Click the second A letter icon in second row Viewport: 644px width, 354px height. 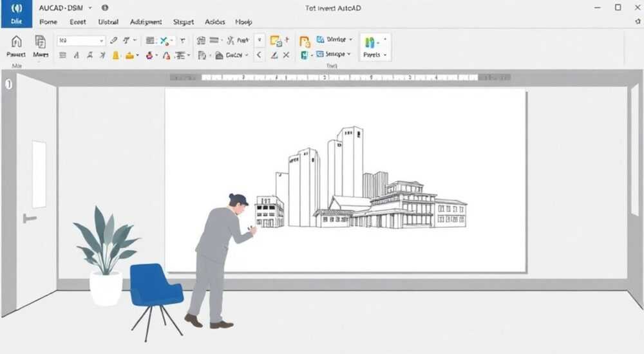[x=90, y=55]
